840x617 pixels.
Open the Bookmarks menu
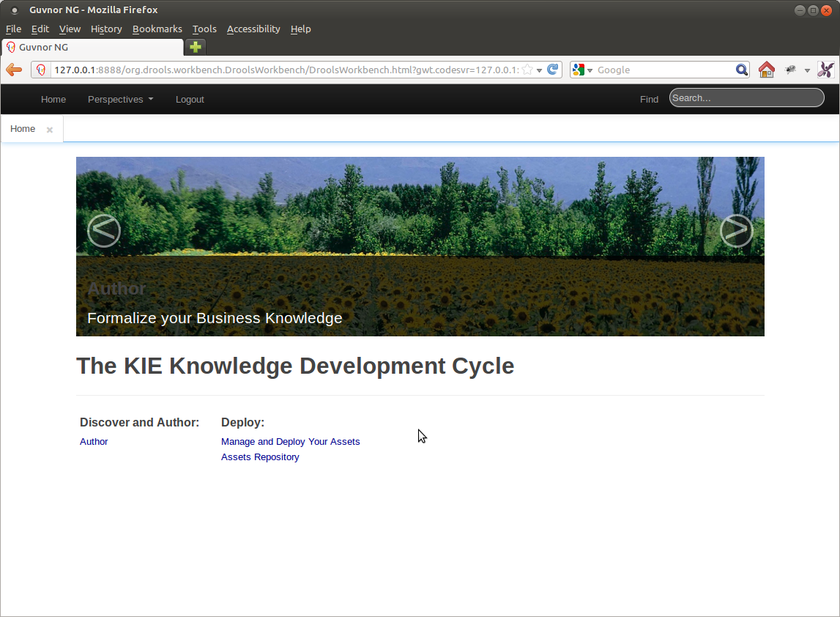tap(157, 29)
